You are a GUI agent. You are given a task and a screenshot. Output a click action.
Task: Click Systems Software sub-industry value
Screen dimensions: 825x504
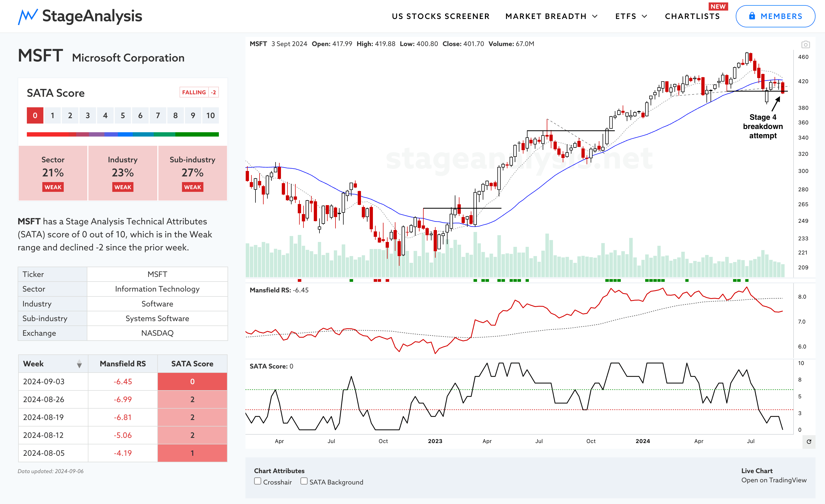157,318
